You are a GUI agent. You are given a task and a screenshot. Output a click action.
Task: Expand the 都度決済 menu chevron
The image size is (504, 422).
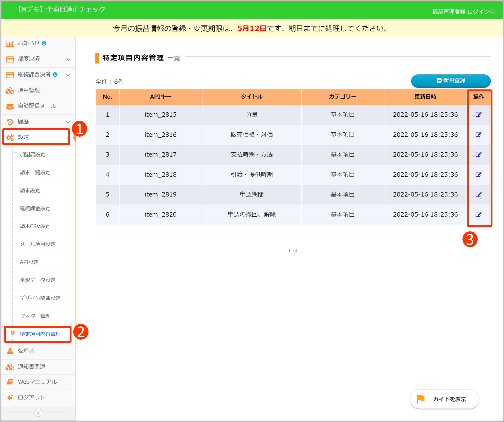coord(68,59)
